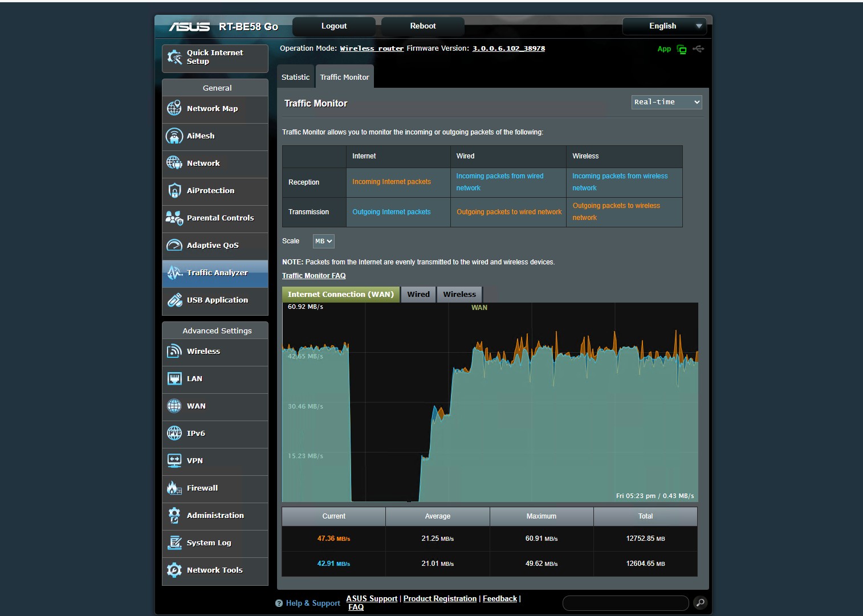Open AiProtection shield icon
This screenshot has height=616, width=863.
(174, 190)
